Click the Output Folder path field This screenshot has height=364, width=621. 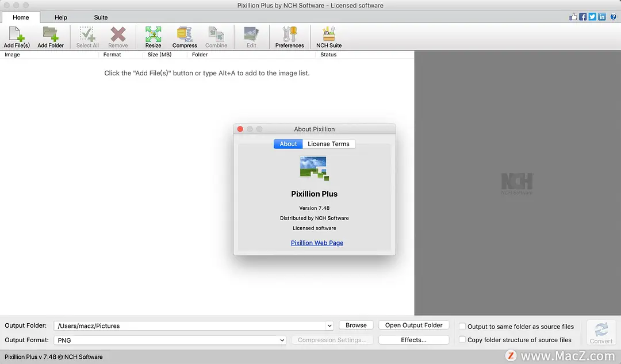(190, 325)
